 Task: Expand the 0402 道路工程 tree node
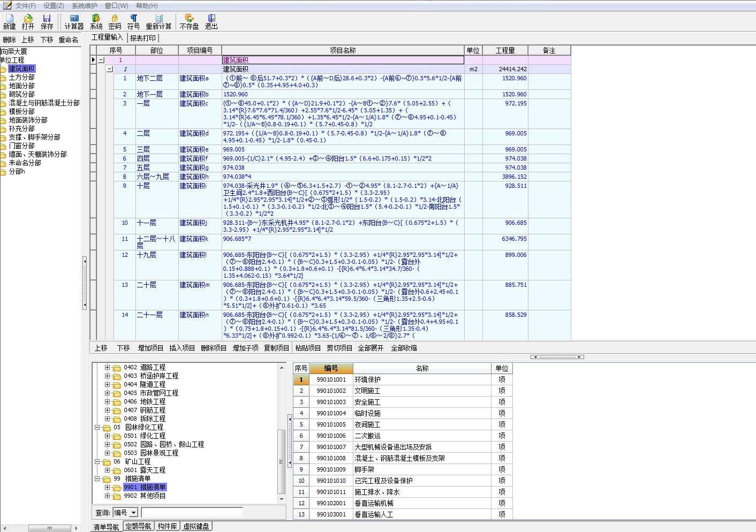[107, 368]
